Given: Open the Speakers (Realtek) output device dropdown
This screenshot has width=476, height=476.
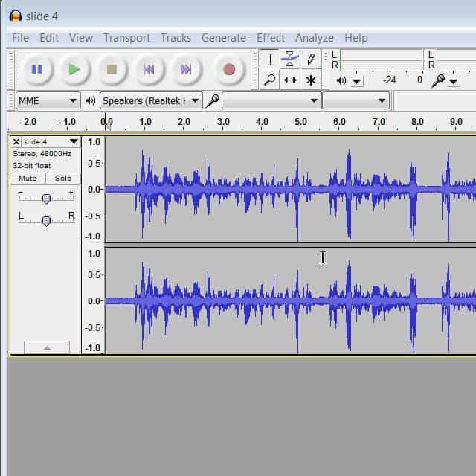Looking at the screenshot, I should click(x=151, y=100).
